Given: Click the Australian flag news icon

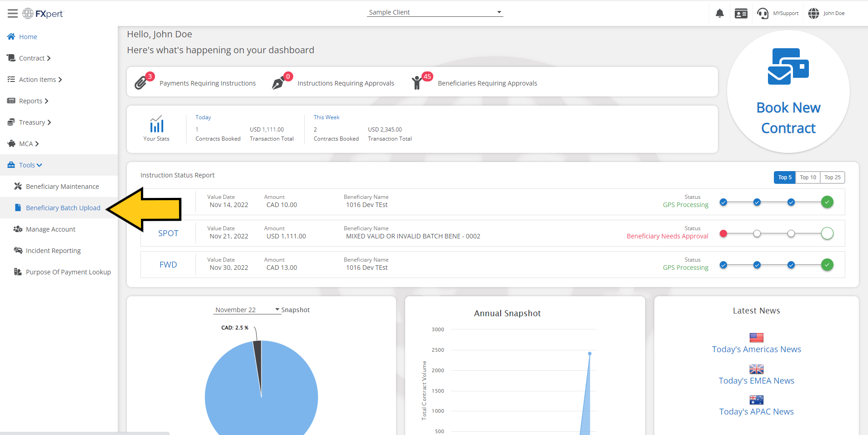Looking at the screenshot, I should 757,400.
